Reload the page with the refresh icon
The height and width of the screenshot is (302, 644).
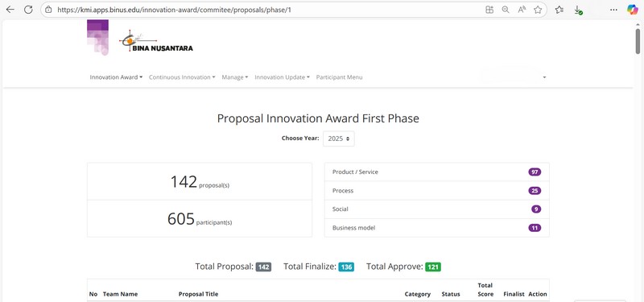[28, 10]
